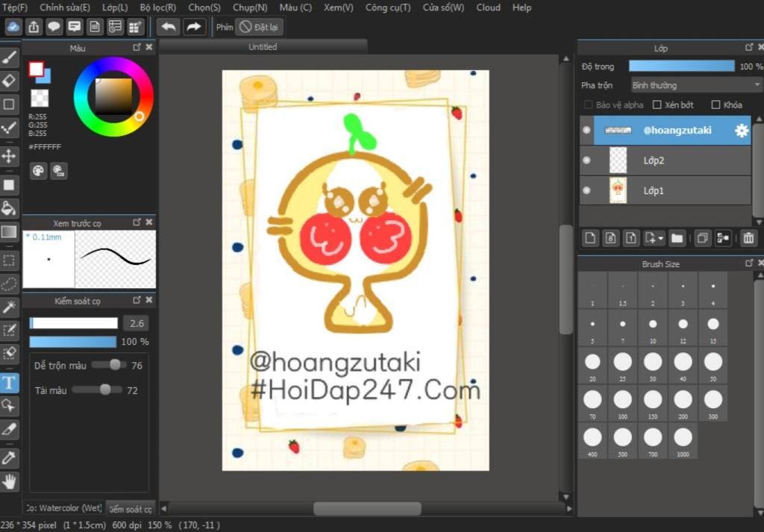Expand the add-layer dropdown arrow
Viewport: 764px width, 532px height.
[661, 238]
